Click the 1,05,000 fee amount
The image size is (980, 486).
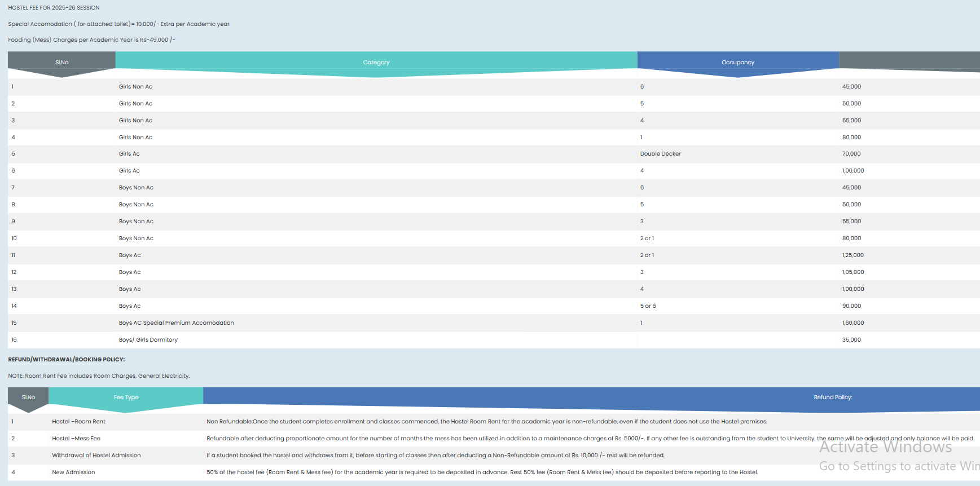point(852,272)
